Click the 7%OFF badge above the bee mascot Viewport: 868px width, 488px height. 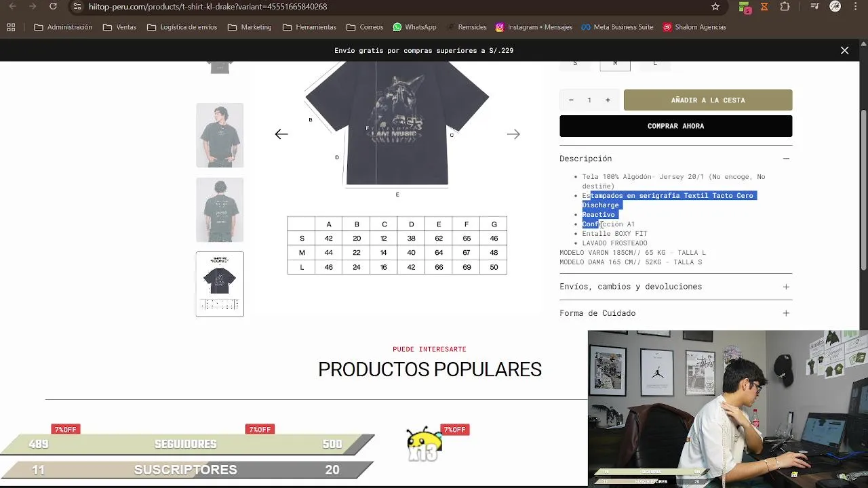pos(454,430)
